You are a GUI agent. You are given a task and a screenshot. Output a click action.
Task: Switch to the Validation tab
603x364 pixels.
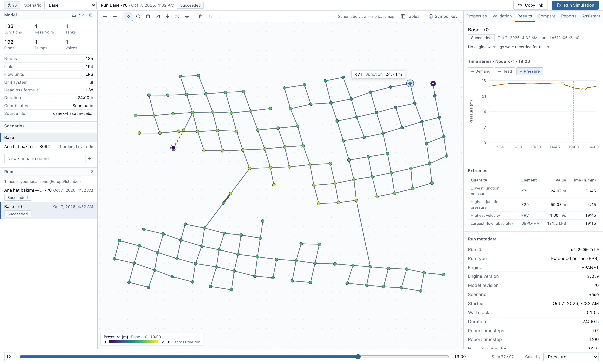[502, 16]
